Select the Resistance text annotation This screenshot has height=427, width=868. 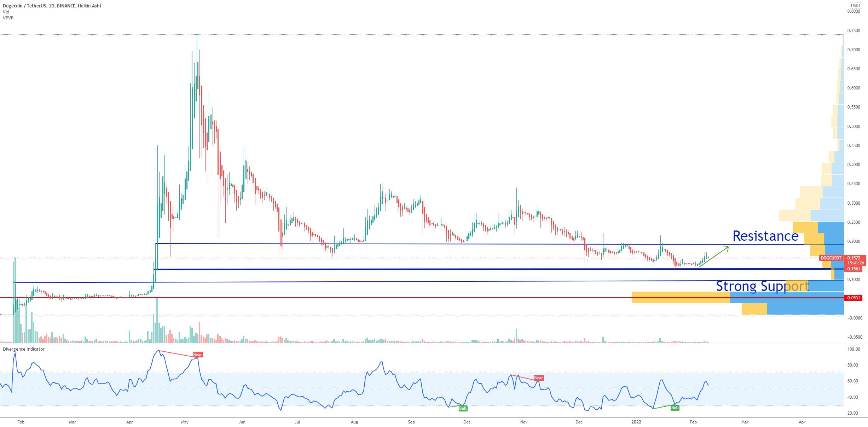click(765, 236)
